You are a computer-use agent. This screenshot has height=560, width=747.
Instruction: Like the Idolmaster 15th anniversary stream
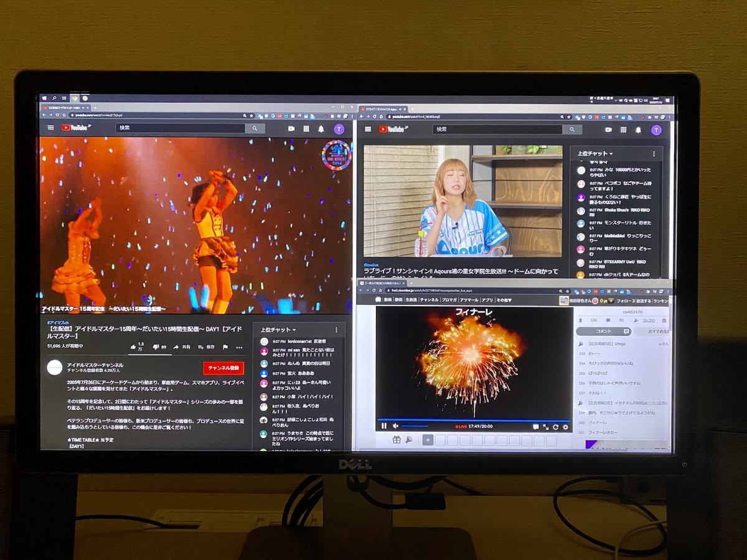coord(136,347)
